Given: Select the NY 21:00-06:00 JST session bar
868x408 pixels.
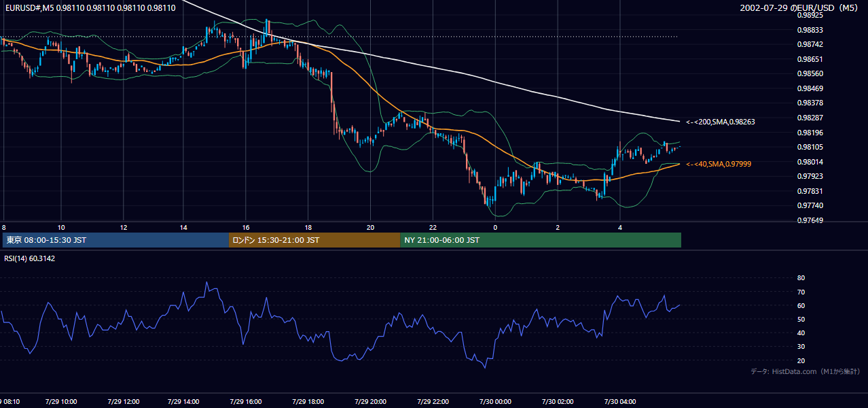Looking at the screenshot, I should [x=541, y=240].
